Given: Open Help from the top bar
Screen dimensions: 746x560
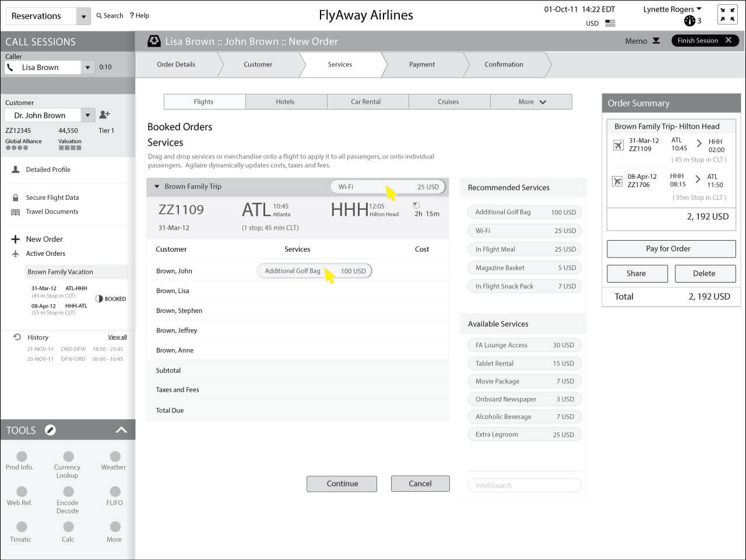Looking at the screenshot, I should (x=139, y=16).
